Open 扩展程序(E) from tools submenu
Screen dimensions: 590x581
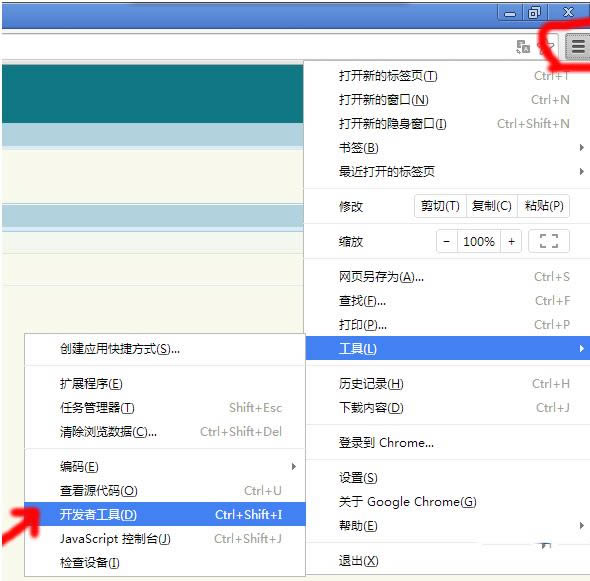(165, 384)
